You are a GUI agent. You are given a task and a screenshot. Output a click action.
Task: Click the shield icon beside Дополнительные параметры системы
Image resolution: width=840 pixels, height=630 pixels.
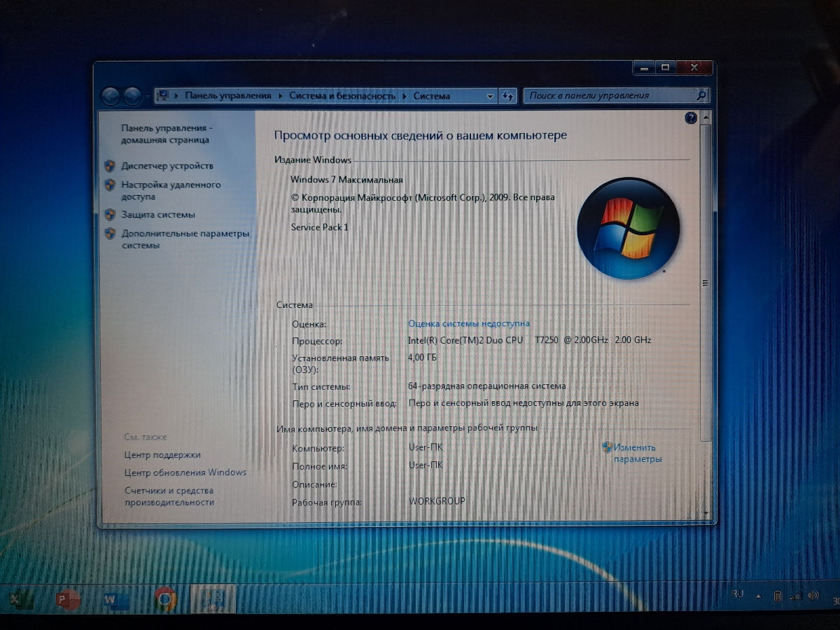pyautogui.click(x=110, y=234)
